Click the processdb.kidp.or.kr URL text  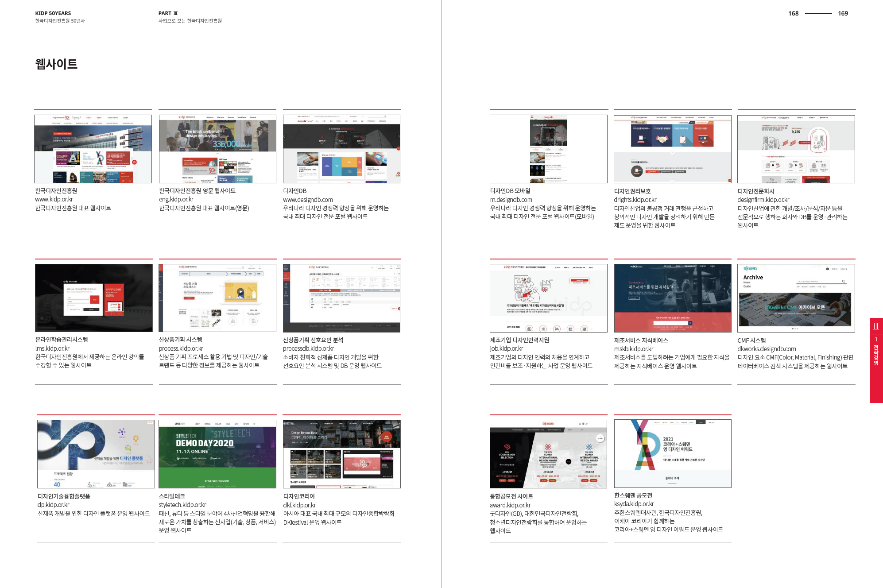(308, 348)
